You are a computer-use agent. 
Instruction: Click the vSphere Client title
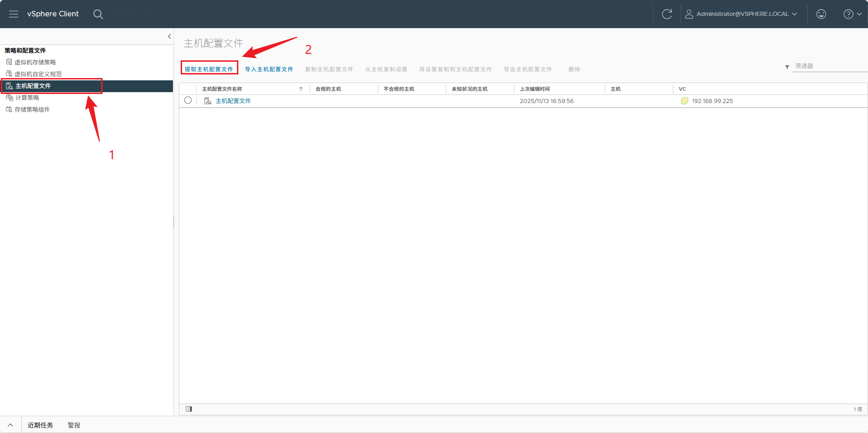click(x=53, y=14)
